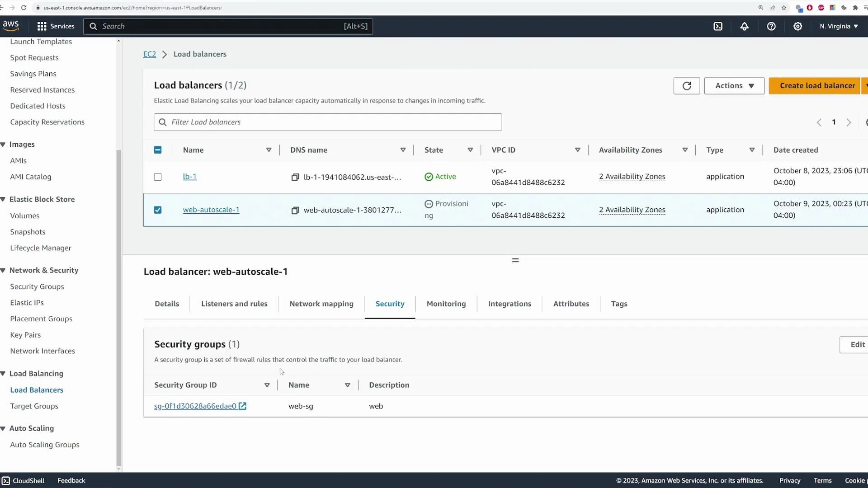Viewport: 868px width, 488px height.
Task: Check the checkbox next to lb-1
Action: pos(157,177)
